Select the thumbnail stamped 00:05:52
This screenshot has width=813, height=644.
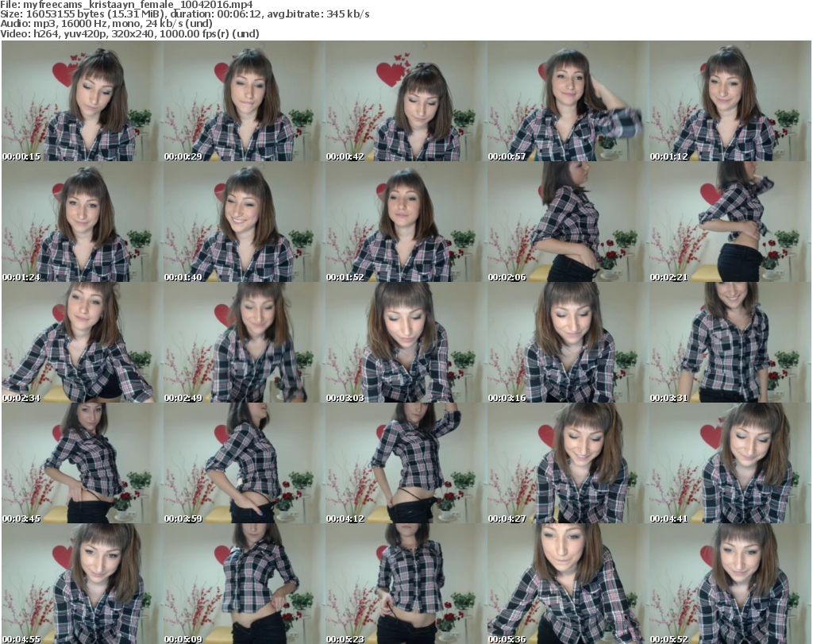730,584
